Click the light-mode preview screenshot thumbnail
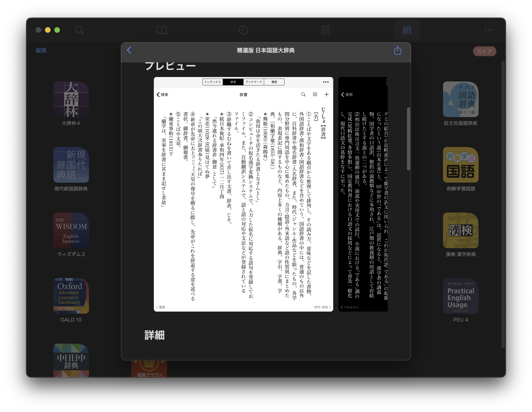Viewport: 532px width, 412px height. tap(243, 194)
